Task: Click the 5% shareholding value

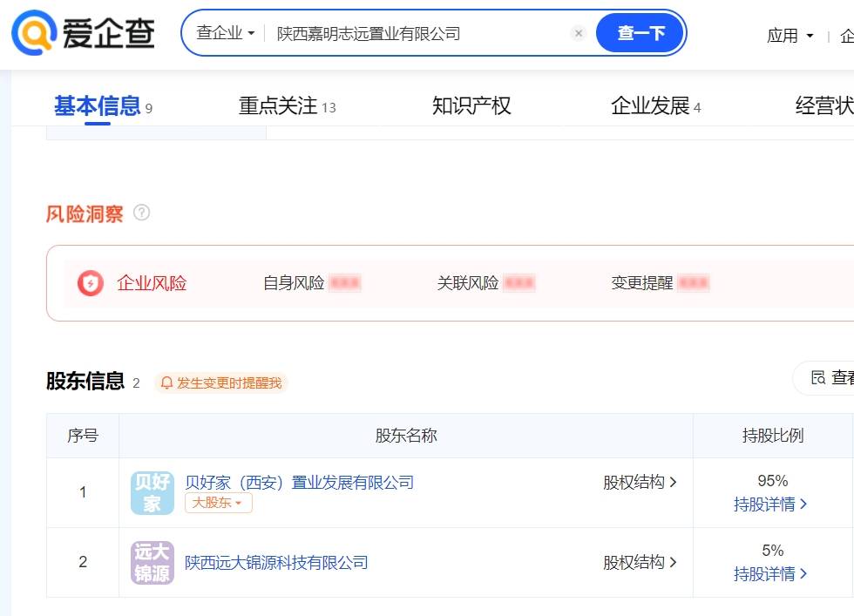Action: tap(773, 551)
